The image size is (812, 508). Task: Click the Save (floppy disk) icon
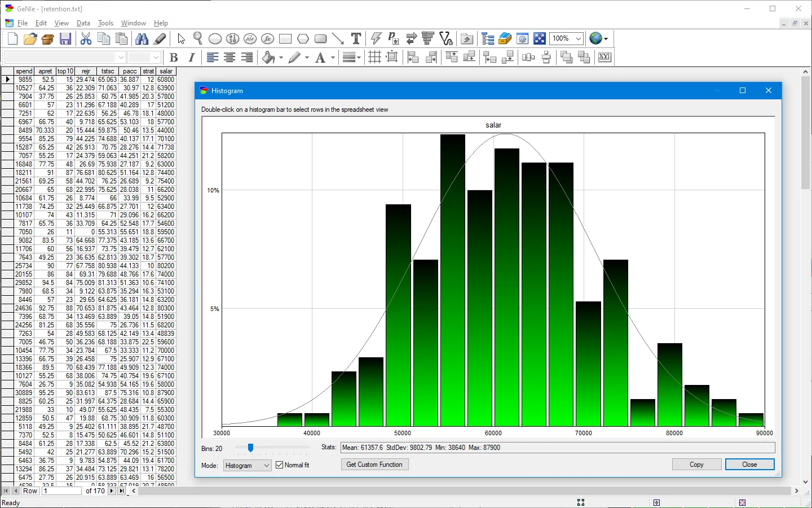point(65,39)
